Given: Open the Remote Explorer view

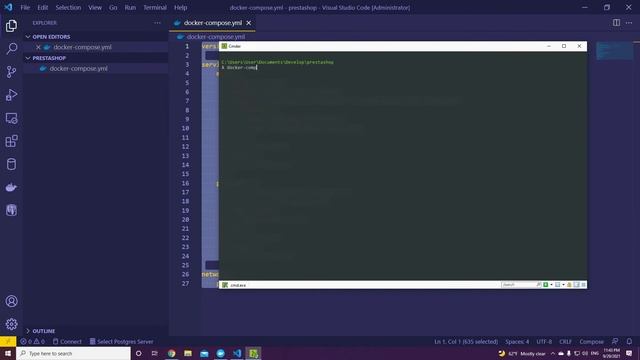Looking at the screenshot, I should pos(11,118).
